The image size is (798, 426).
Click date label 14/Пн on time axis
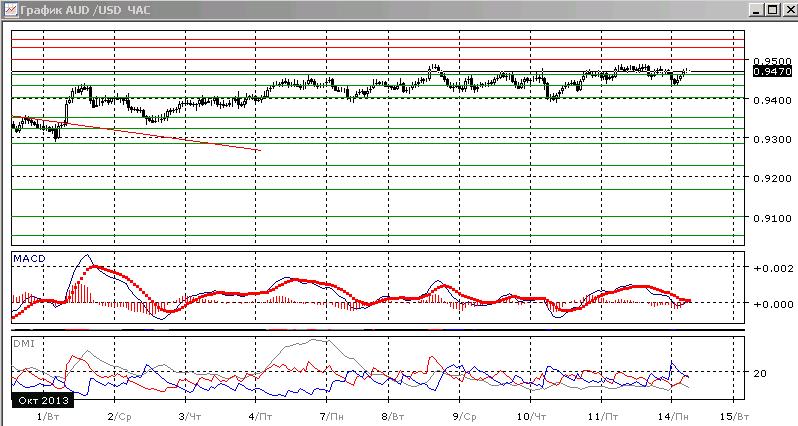coord(673,417)
